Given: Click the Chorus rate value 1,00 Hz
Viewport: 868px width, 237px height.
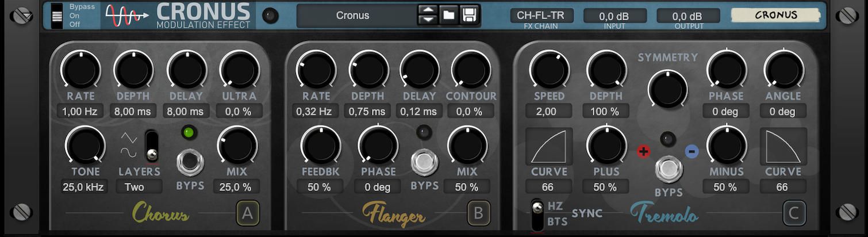Looking at the screenshot, I should [x=80, y=112].
